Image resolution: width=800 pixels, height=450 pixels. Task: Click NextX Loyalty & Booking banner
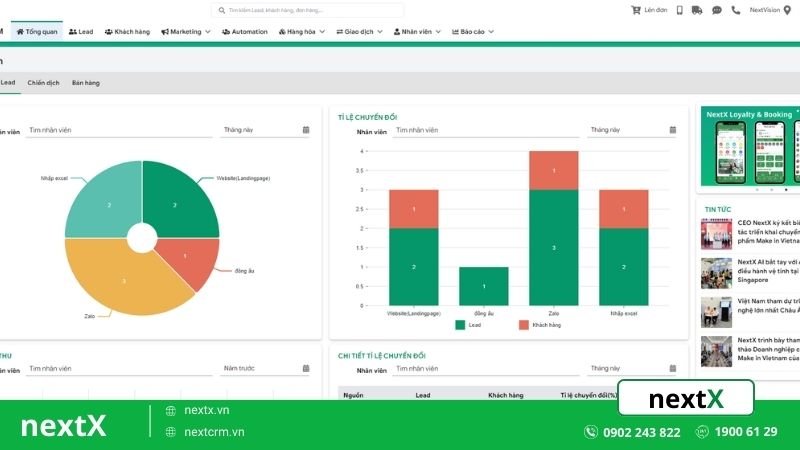(x=750, y=146)
